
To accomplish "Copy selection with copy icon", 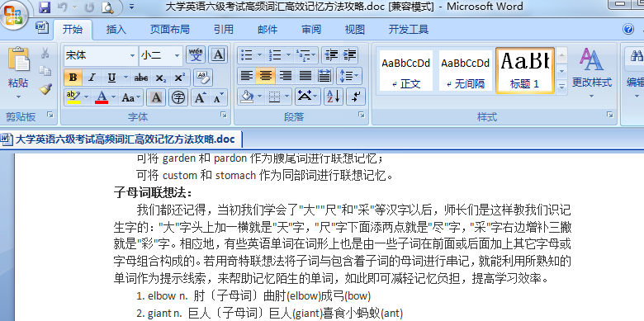I will click(45, 71).
